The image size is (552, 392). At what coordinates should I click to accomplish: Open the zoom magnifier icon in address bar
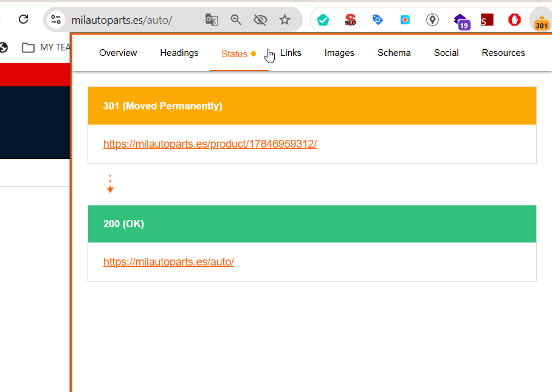236,19
